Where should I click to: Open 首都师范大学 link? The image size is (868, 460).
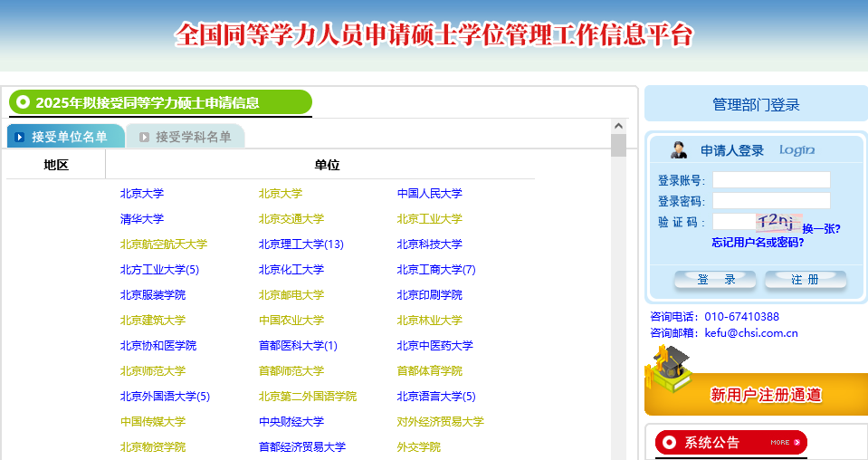[291, 371]
